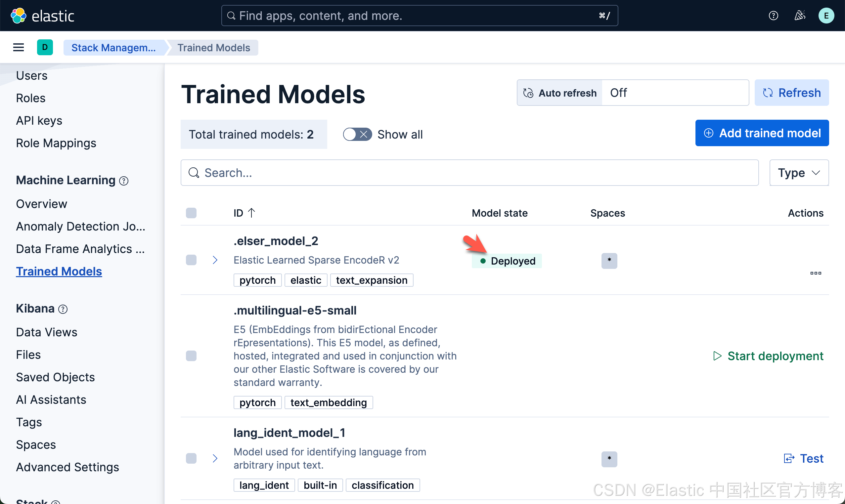Expand the .elser_model_2 row details
This screenshot has width=845, height=504.
click(x=215, y=260)
